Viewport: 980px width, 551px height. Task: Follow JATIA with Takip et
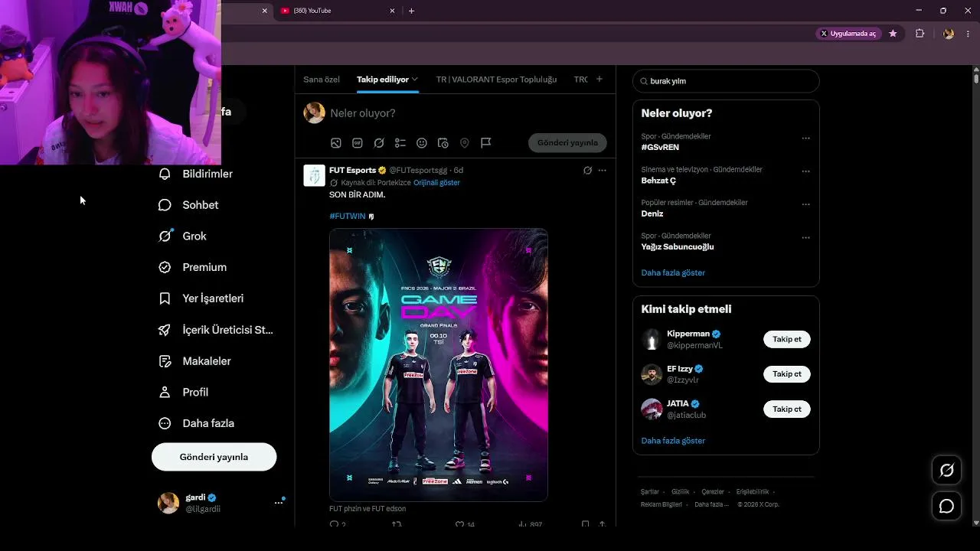pos(786,409)
